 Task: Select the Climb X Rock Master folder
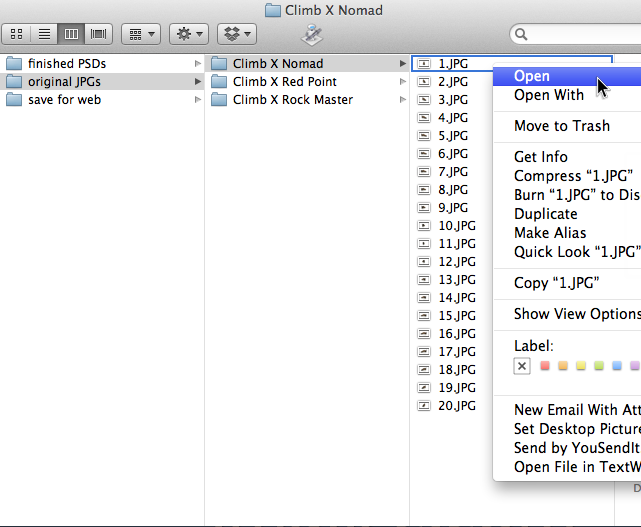click(x=292, y=100)
